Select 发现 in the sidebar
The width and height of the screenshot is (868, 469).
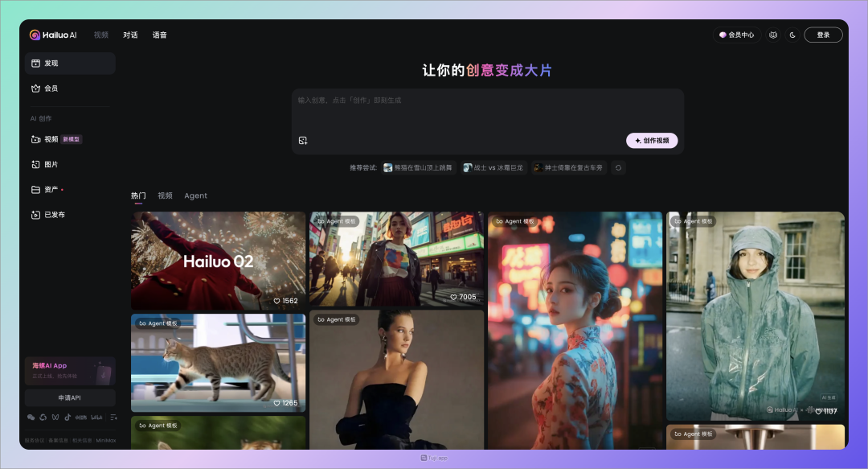[70, 64]
